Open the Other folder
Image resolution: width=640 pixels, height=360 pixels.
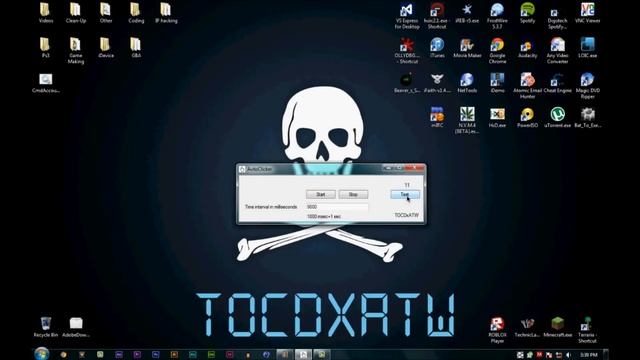(106, 13)
